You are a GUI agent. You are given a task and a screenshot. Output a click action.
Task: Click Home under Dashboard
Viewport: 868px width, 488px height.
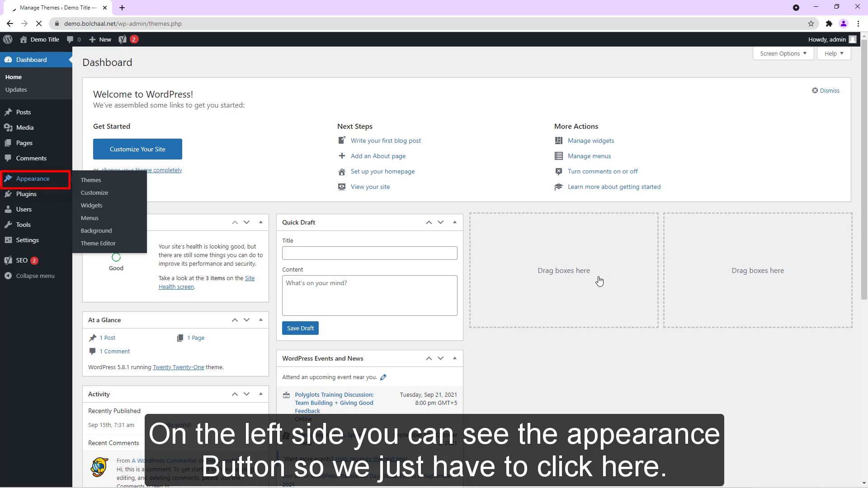(x=14, y=77)
